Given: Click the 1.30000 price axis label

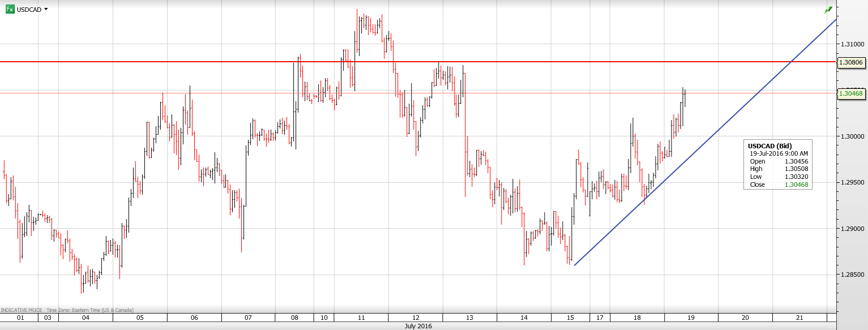Looking at the screenshot, I should [851, 136].
